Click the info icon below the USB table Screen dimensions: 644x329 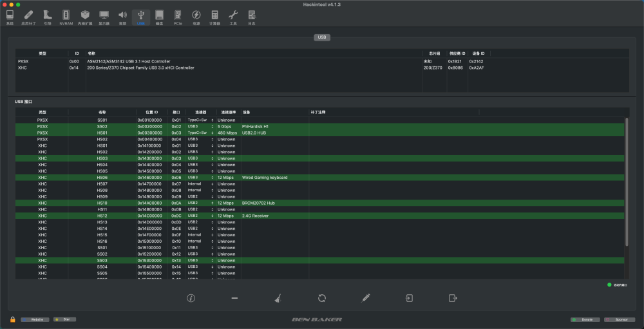191,298
